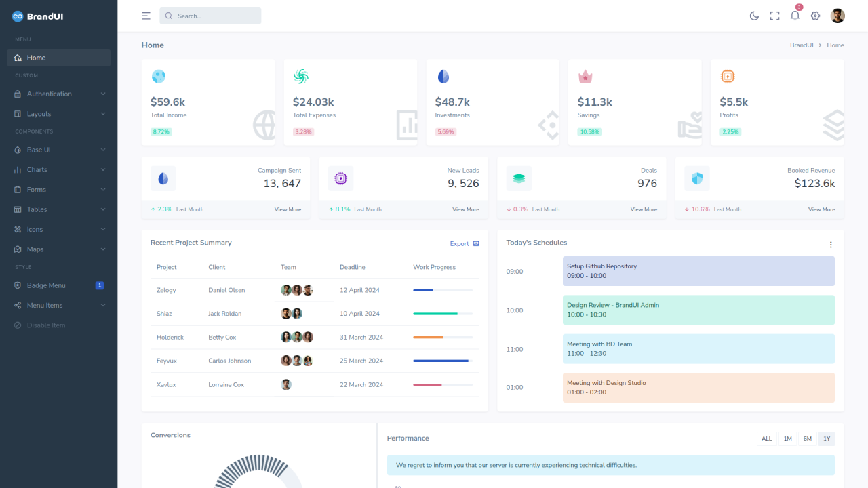The height and width of the screenshot is (488, 868).
Task: Expand Maps menu chevron
Action: pyautogui.click(x=103, y=249)
